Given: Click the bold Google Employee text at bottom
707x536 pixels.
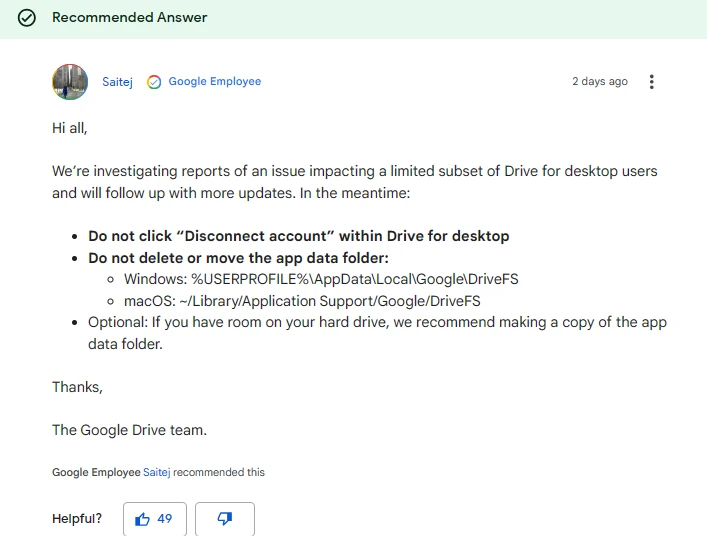Looking at the screenshot, I should pos(96,472).
